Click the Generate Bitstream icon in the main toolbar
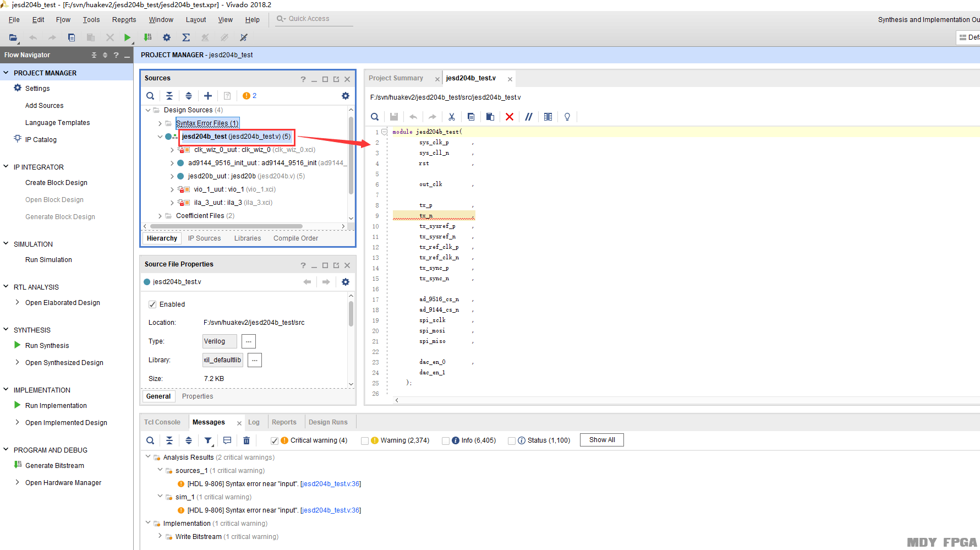 click(x=147, y=37)
